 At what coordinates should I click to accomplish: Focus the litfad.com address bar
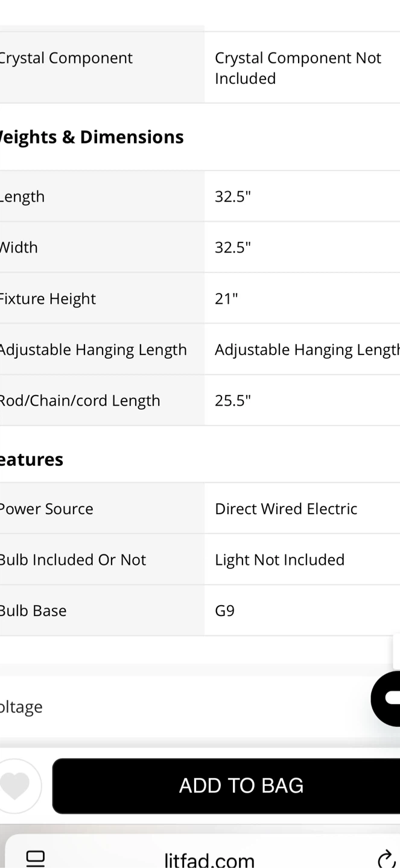[209, 858]
